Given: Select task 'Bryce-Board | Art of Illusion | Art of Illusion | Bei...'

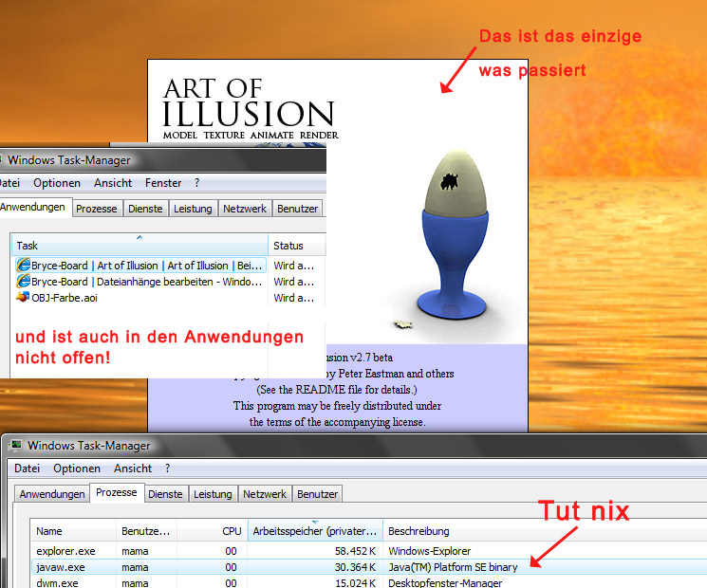Looking at the screenshot, I should (x=140, y=265).
